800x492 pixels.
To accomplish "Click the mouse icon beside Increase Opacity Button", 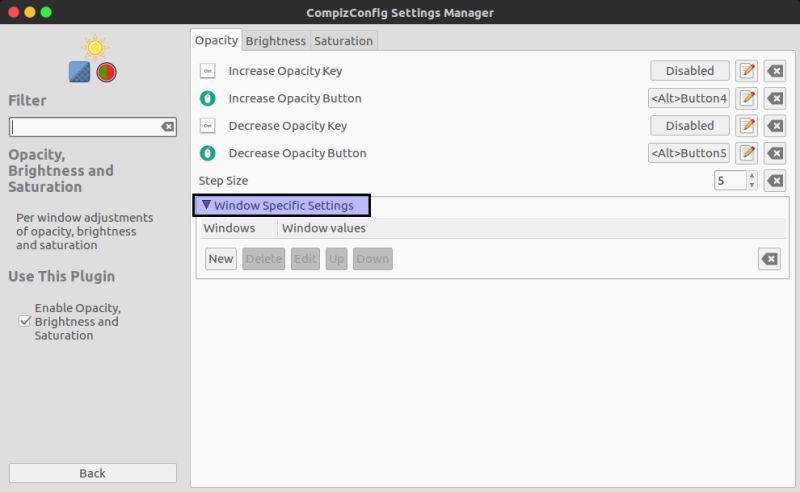I will 208,98.
